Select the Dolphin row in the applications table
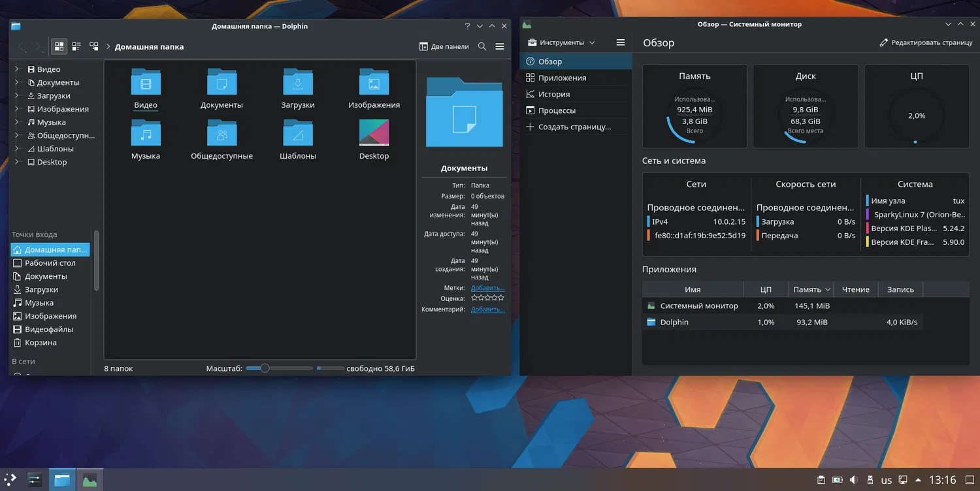Viewport: 980px width, 491px height. [783, 322]
